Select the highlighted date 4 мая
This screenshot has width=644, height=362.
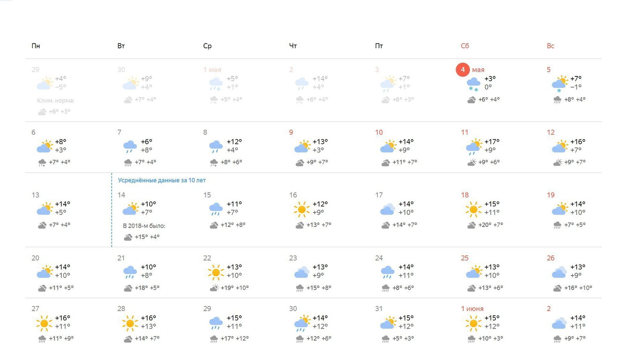pos(470,70)
